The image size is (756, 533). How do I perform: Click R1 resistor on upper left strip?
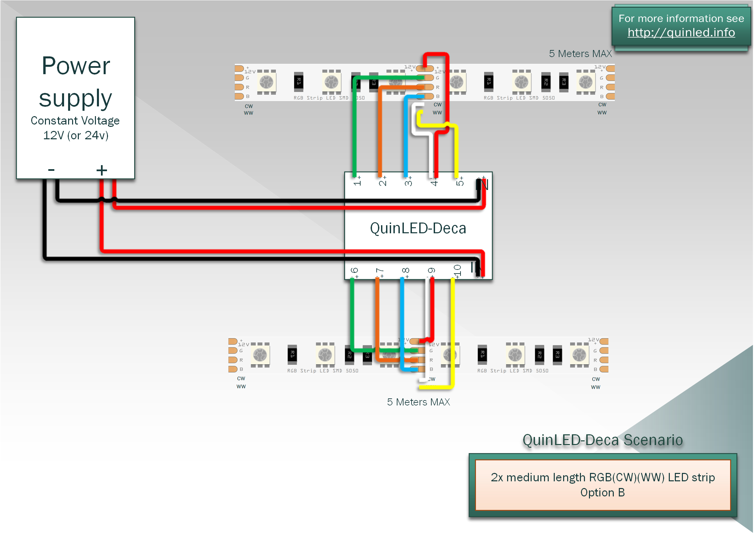(299, 82)
